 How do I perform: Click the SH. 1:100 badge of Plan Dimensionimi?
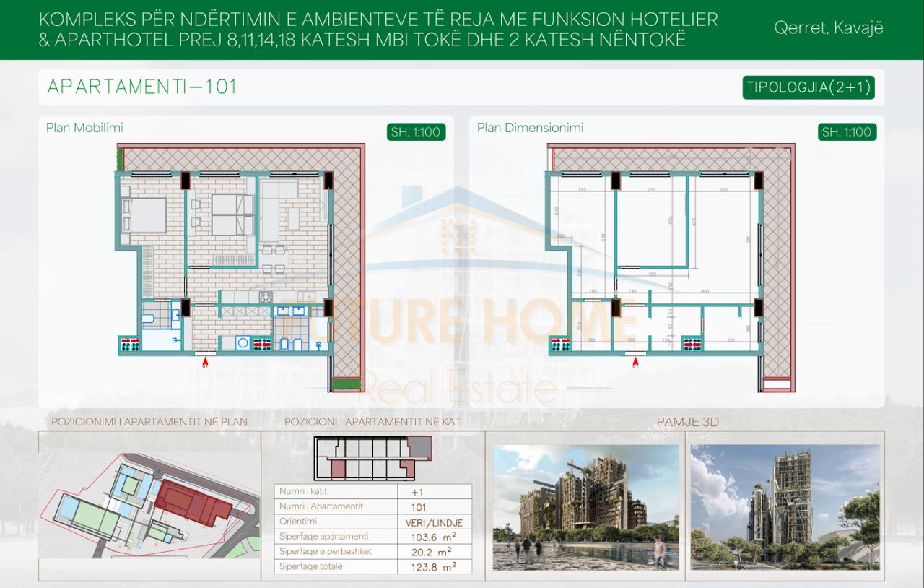848,131
